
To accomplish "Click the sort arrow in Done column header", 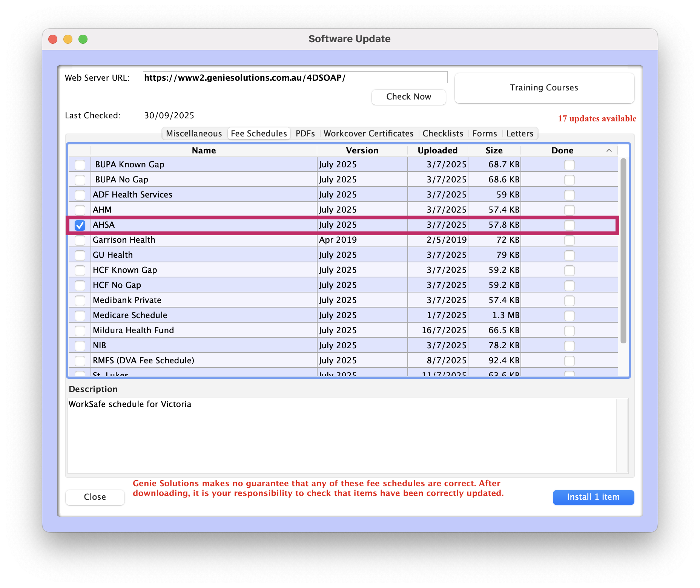I will pyautogui.click(x=609, y=150).
